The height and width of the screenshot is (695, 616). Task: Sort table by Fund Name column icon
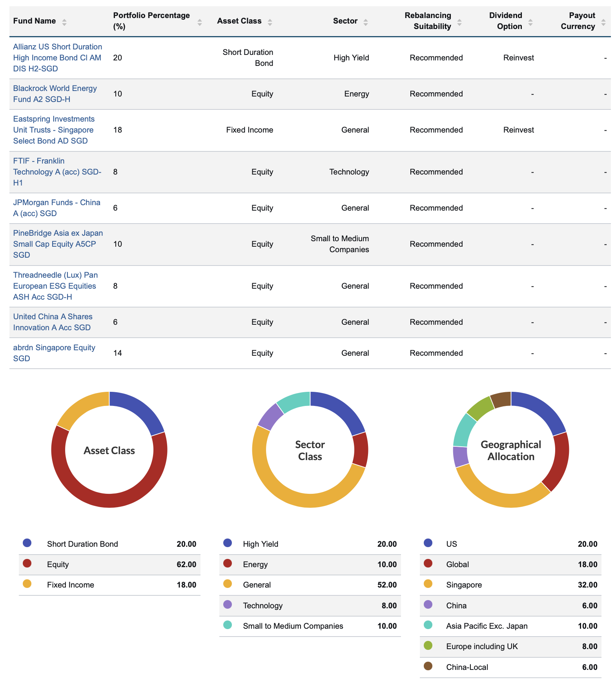64,22
